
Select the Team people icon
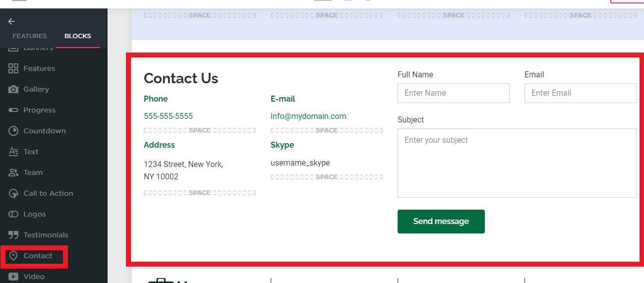13,172
